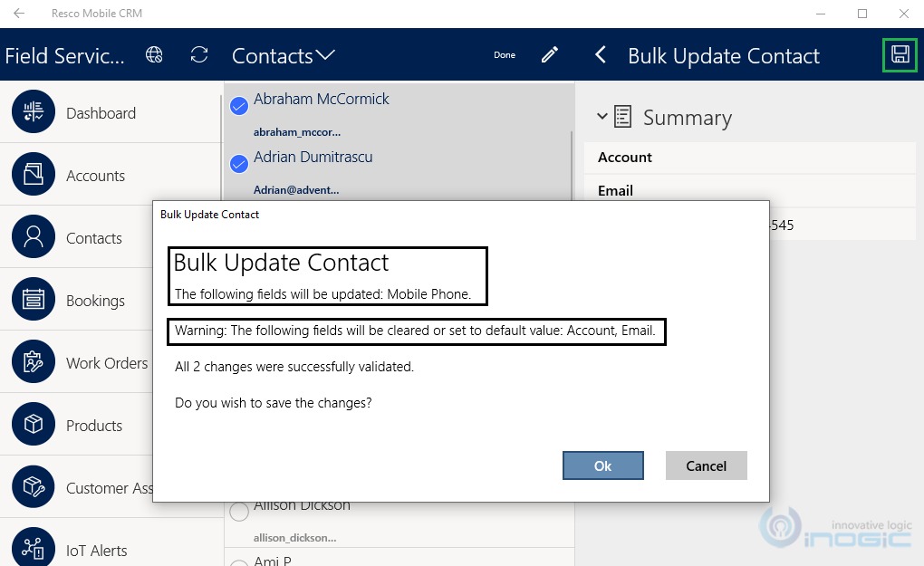Uncheck the Adrian Dumitrascu contact
This screenshot has height=566, width=924.
pos(238,164)
